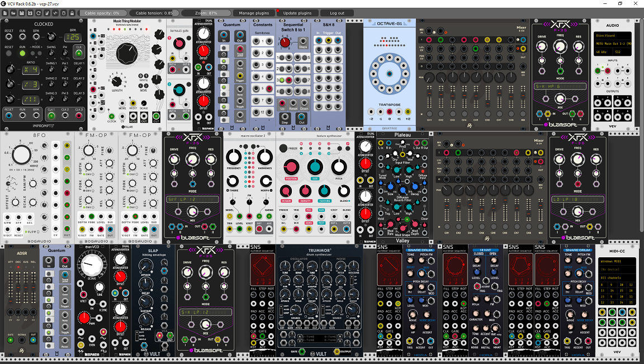This screenshot has height=364, width=644.
Task: Toggle the FREEZE button on Texture Synthesizer
Action: (x=283, y=148)
